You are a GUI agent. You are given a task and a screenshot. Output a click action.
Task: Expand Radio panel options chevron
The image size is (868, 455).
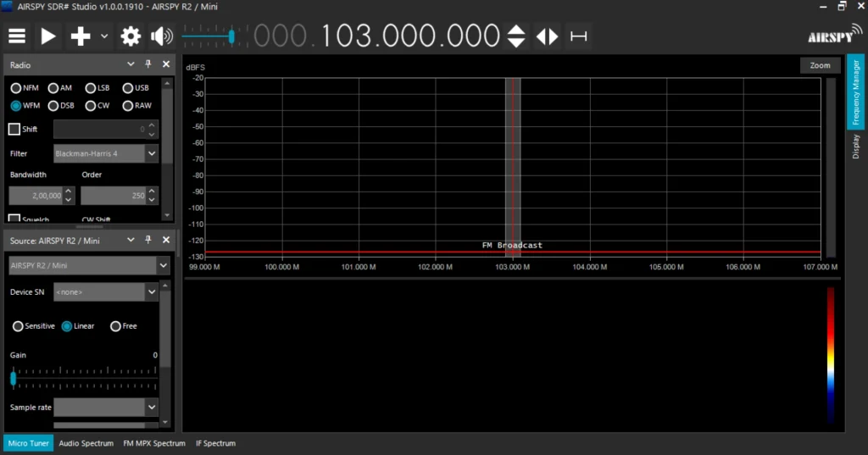coord(131,64)
